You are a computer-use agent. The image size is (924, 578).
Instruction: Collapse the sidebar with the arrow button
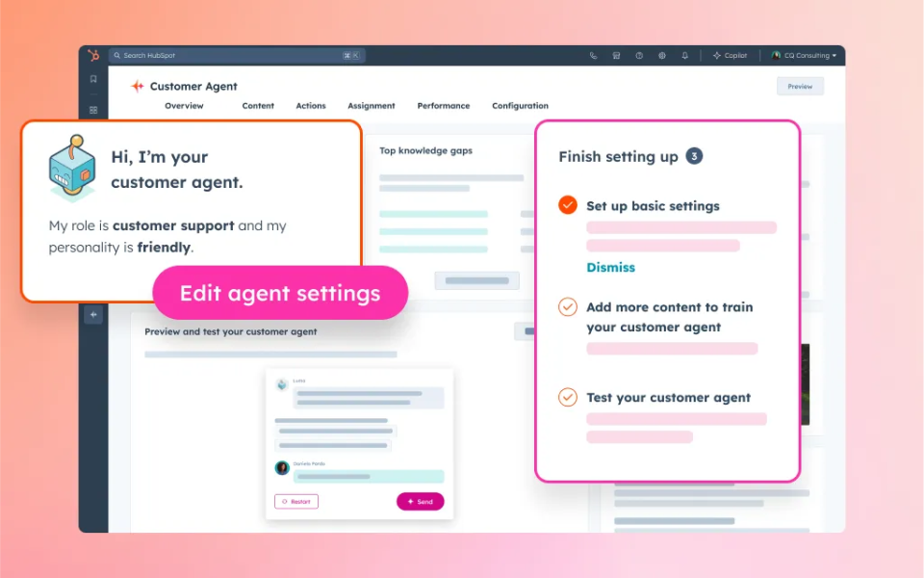pos(93,315)
